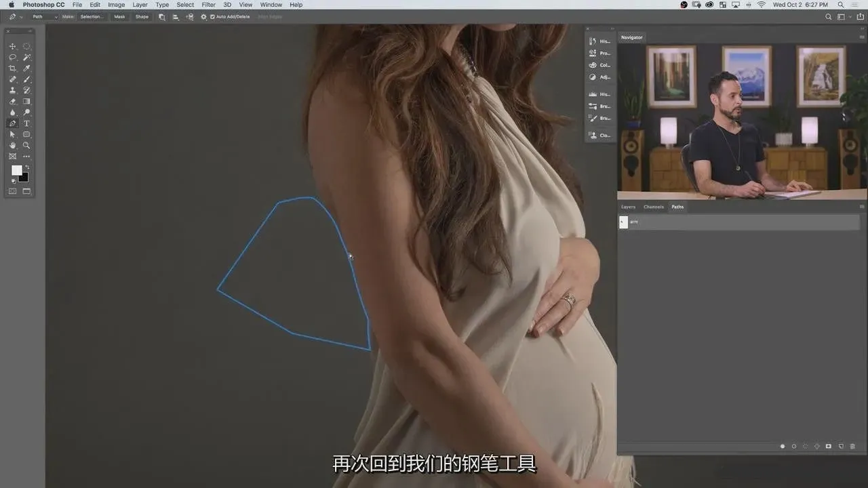Open the Path mode dropdown
Image resolution: width=868 pixels, height=488 pixels.
(45, 16)
